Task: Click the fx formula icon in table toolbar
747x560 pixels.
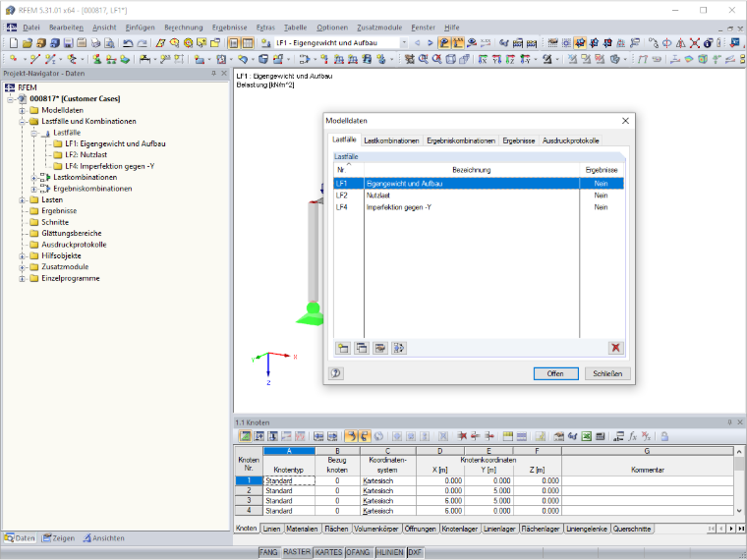Action: click(x=632, y=436)
